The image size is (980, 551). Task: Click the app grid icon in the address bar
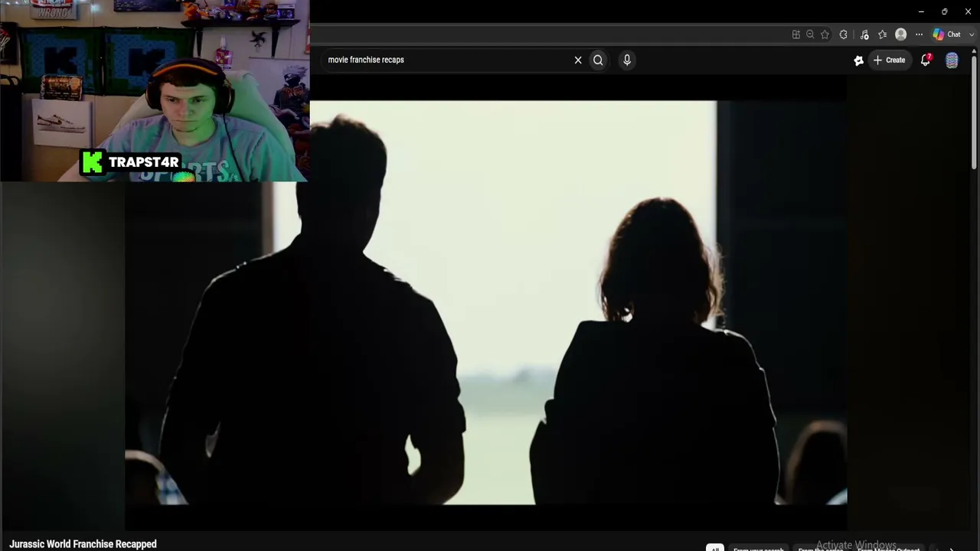pos(796,34)
